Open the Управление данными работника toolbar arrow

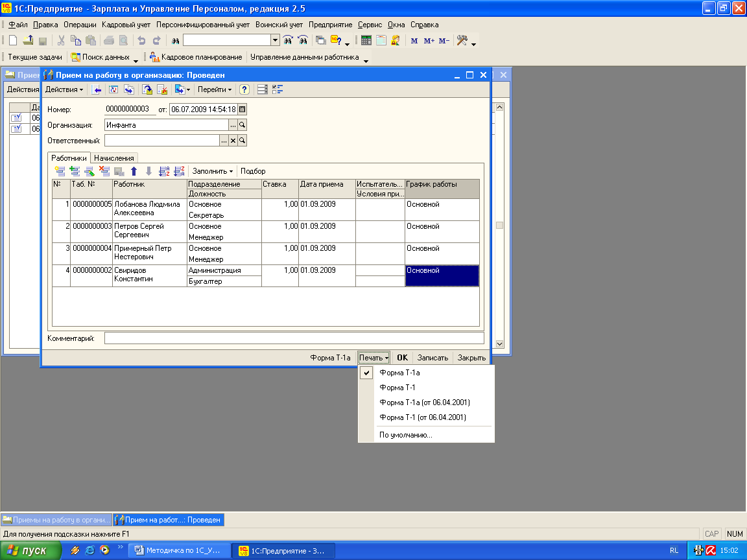coord(366,60)
